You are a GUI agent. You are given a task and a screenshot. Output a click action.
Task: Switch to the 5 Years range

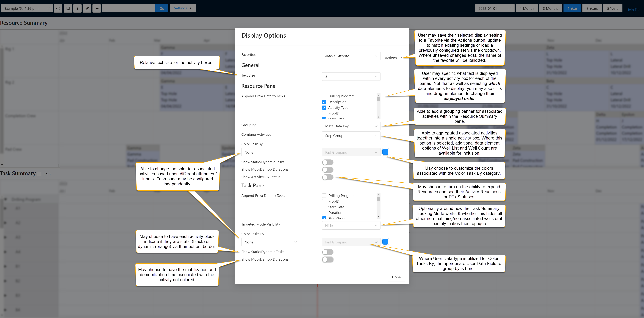coord(613,8)
